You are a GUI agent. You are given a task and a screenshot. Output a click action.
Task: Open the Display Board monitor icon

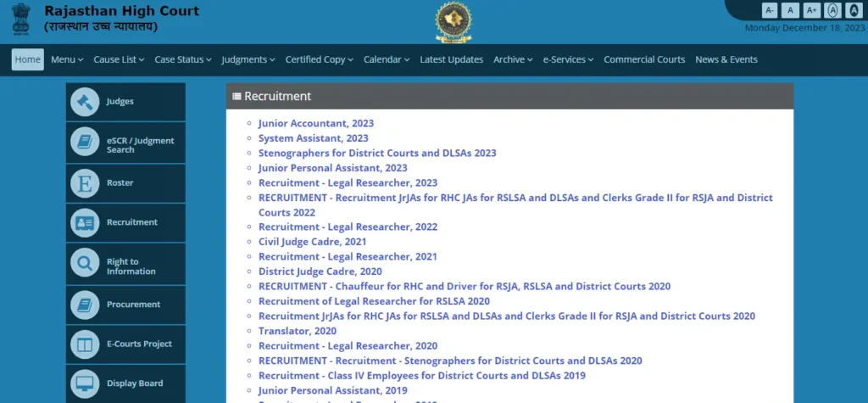click(85, 383)
